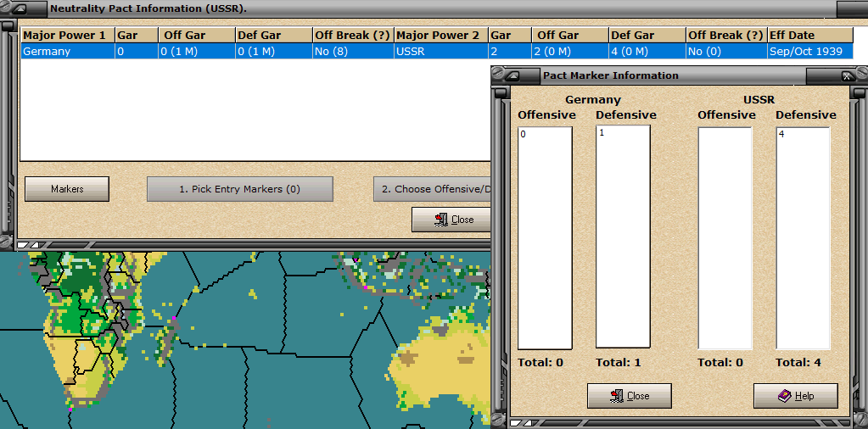Image resolution: width=868 pixels, height=429 pixels.
Task: Select value 4 in USSR Defensive list
Action: [781, 134]
